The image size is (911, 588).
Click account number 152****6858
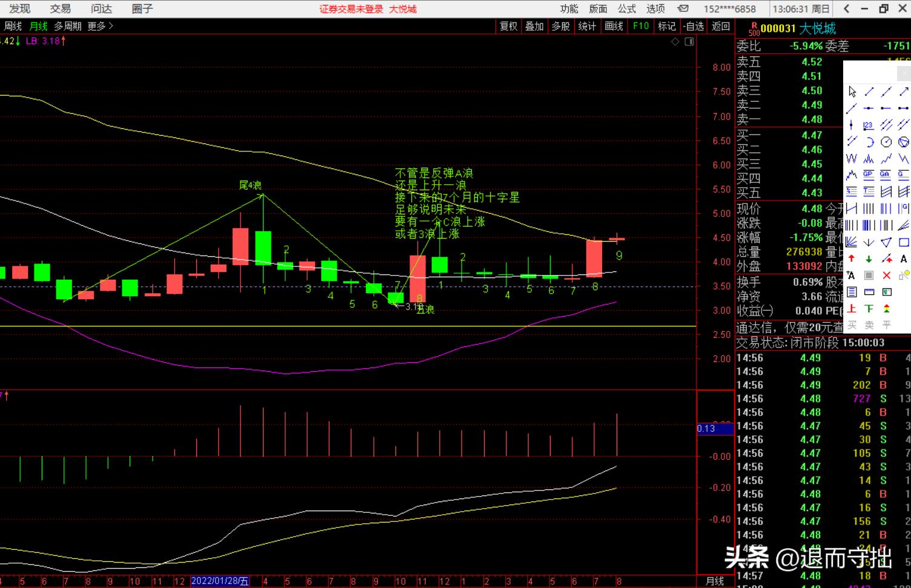coord(730,9)
